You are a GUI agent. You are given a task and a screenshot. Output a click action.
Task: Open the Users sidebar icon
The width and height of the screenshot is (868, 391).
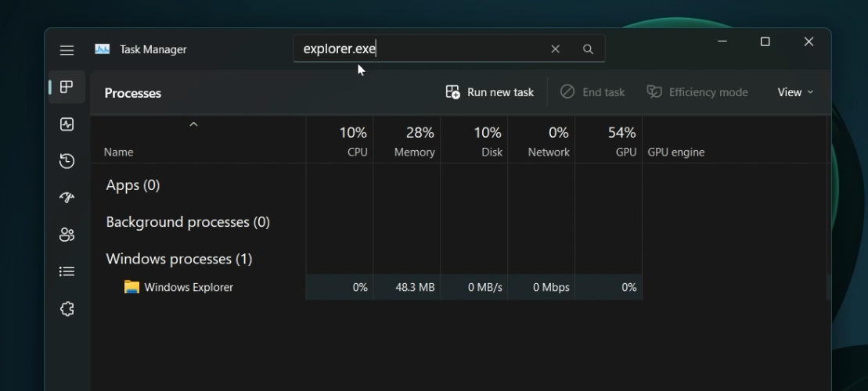67,235
